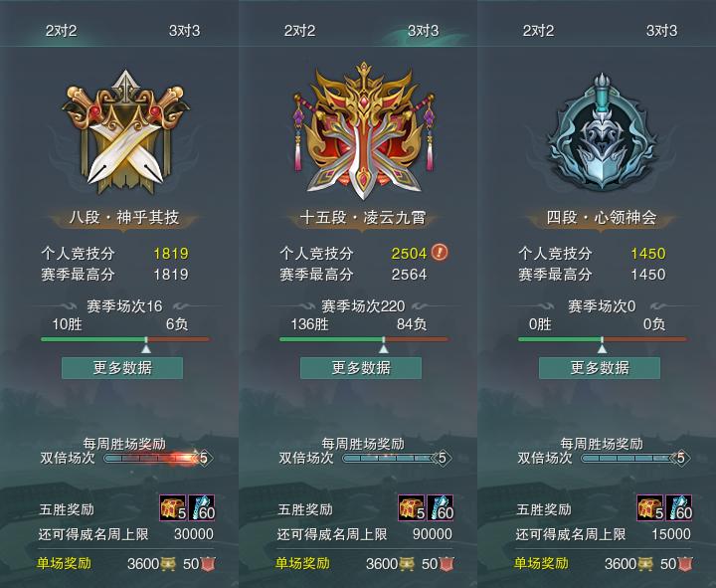
Task: Click treasure chest reward icon in right panel
Action: point(650,507)
